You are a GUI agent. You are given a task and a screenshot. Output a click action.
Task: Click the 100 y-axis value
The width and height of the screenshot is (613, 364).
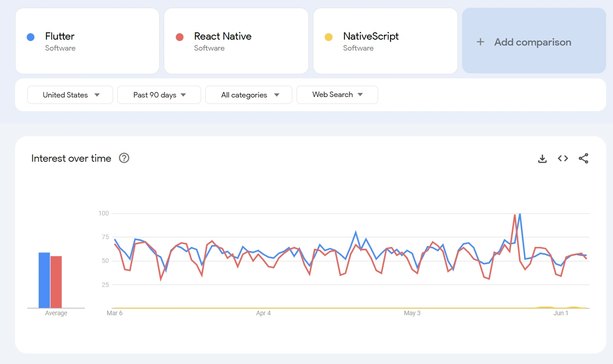point(104,213)
